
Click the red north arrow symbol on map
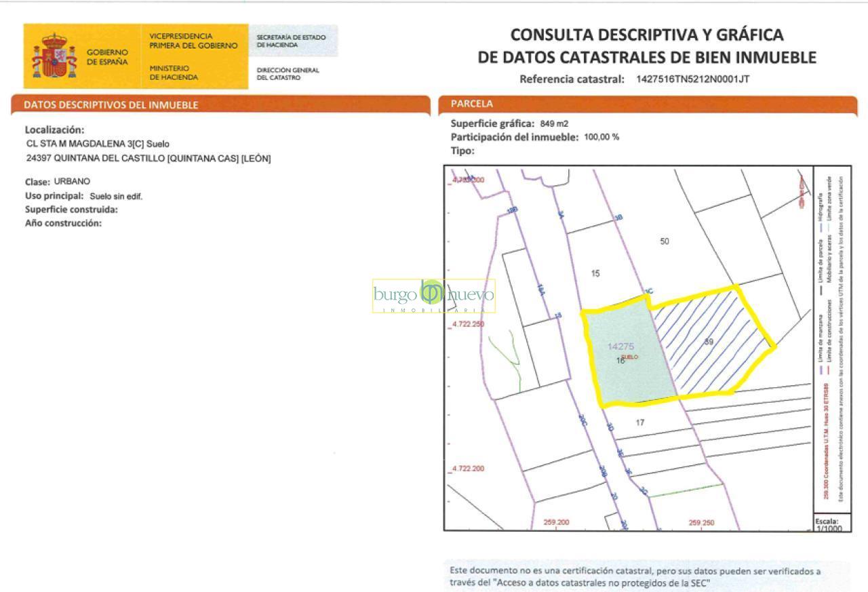click(801, 193)
